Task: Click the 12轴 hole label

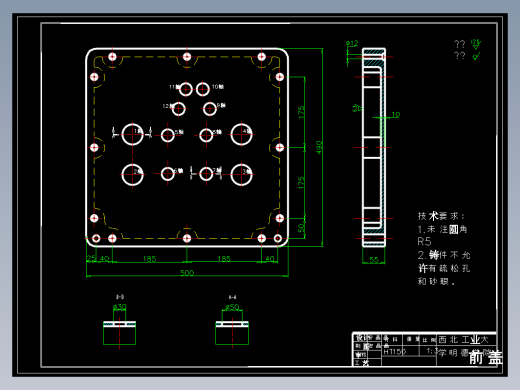Action: pyautogui.click(x=168, y=106)
